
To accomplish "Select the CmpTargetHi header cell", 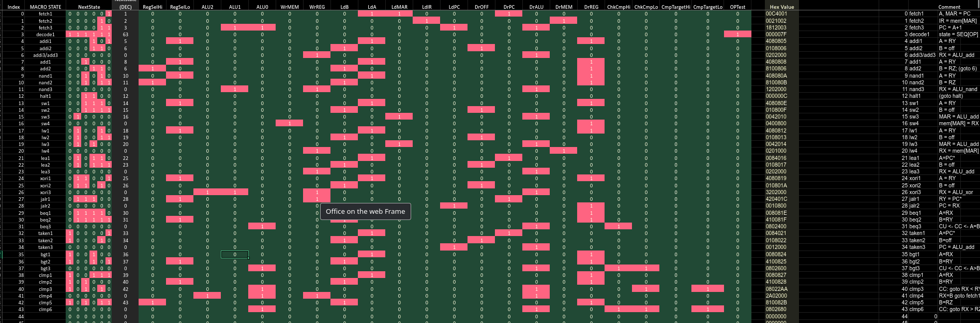I will (675, 7).
